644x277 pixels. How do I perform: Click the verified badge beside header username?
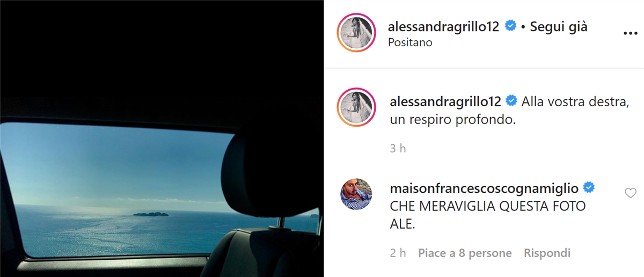point(510,27)
